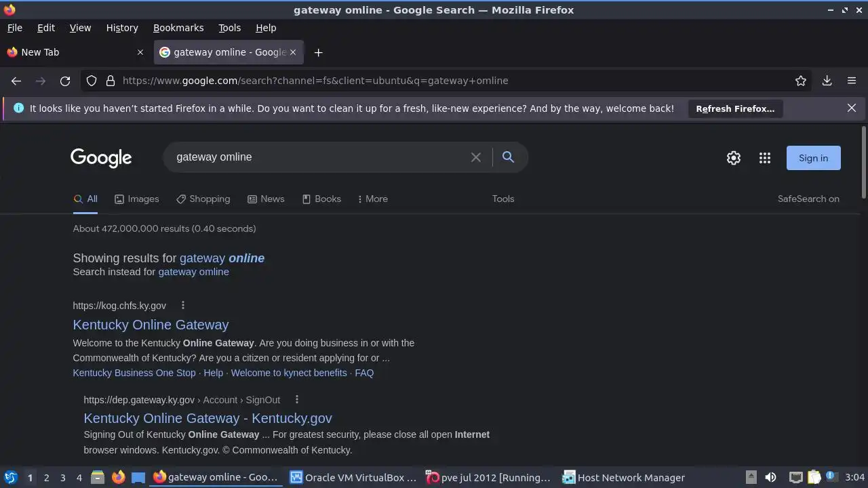The height and width of the screenshot is (488, 868).
Task: Close the gateway omline Google tab
Action: click(x=293, y=52)
